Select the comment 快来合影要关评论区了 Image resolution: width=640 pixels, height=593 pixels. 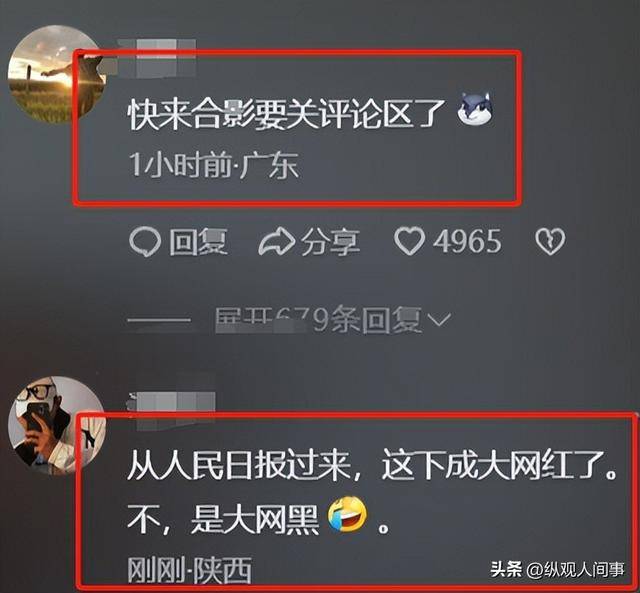(287, 115)
